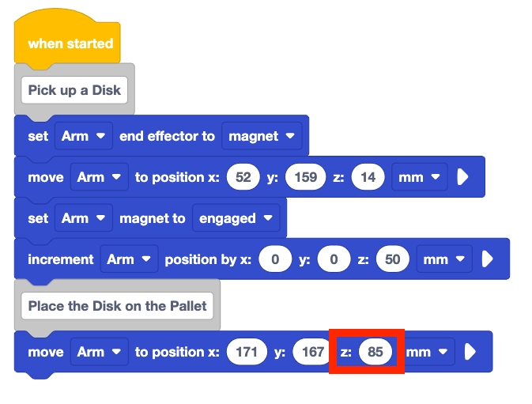Select x value 52 field
This screenshot has width=532, height=404.
coord(243,177)
